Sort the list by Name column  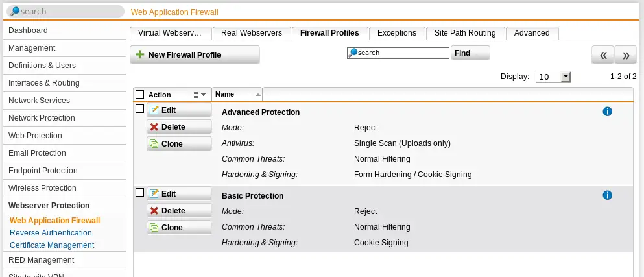(x=237, y=94)
